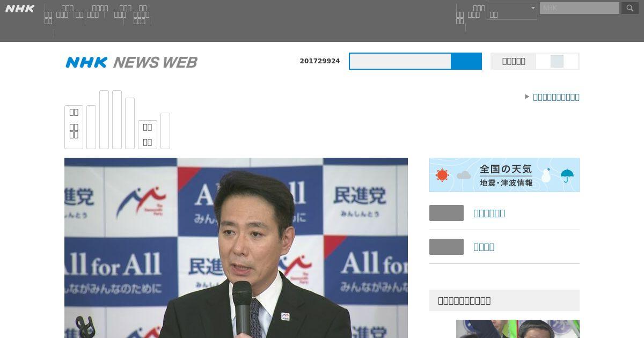Open the link beside the gray triangle arrow

(556, 97)
